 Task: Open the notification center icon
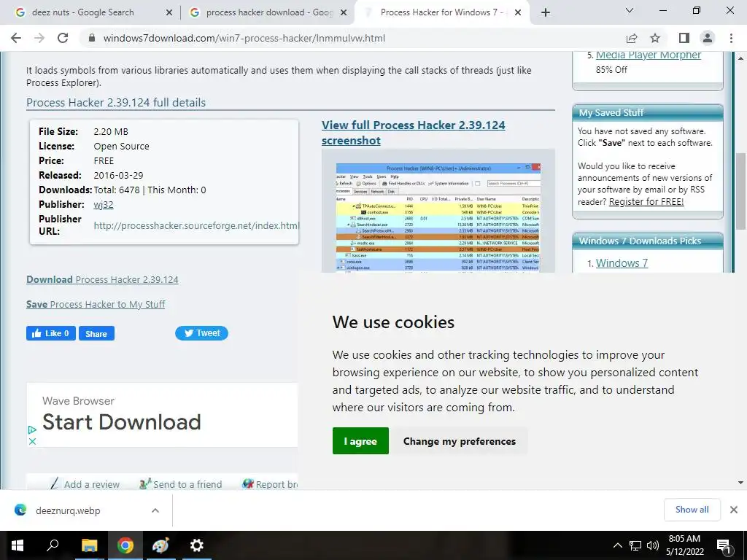724,547
